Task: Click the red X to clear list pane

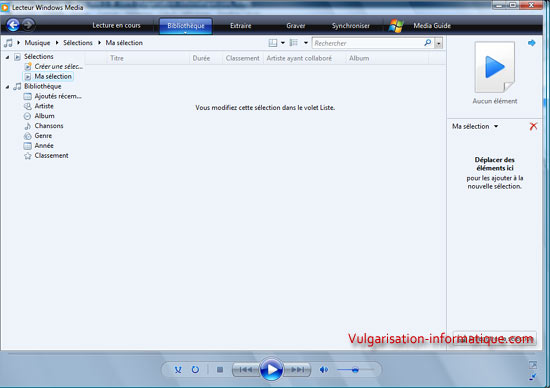Action: pyautogui.click(x=533, y=126)
